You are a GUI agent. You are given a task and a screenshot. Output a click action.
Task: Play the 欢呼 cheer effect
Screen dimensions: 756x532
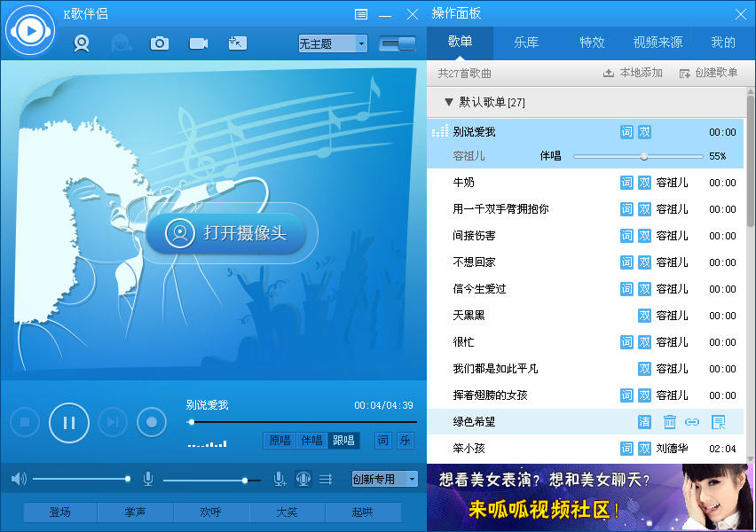210,512
